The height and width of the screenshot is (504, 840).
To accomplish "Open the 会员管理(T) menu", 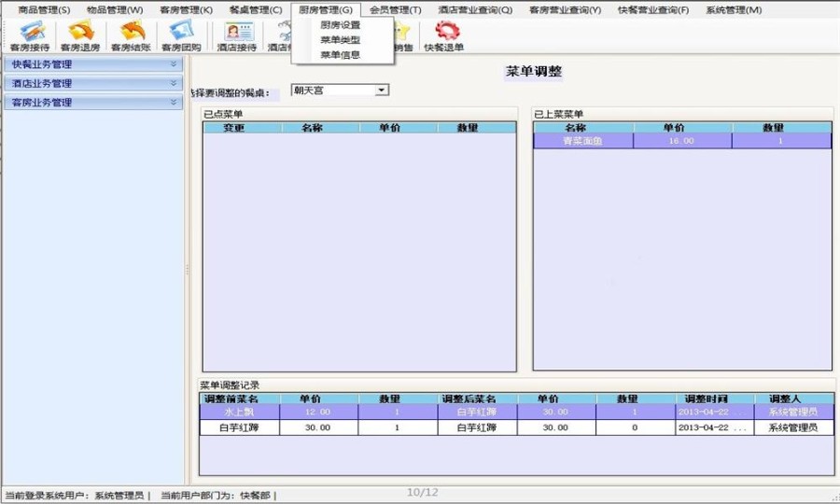I will 395,9.
